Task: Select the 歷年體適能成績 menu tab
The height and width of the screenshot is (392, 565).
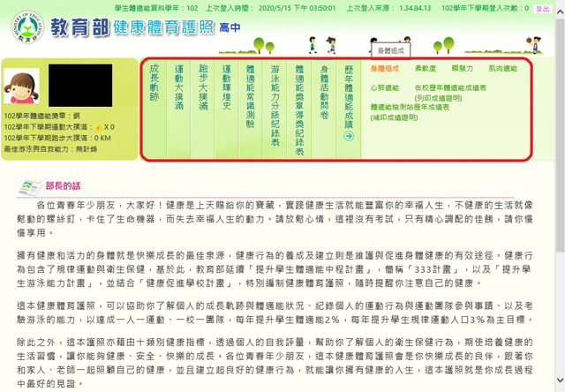Action: (x=349, y=96)
